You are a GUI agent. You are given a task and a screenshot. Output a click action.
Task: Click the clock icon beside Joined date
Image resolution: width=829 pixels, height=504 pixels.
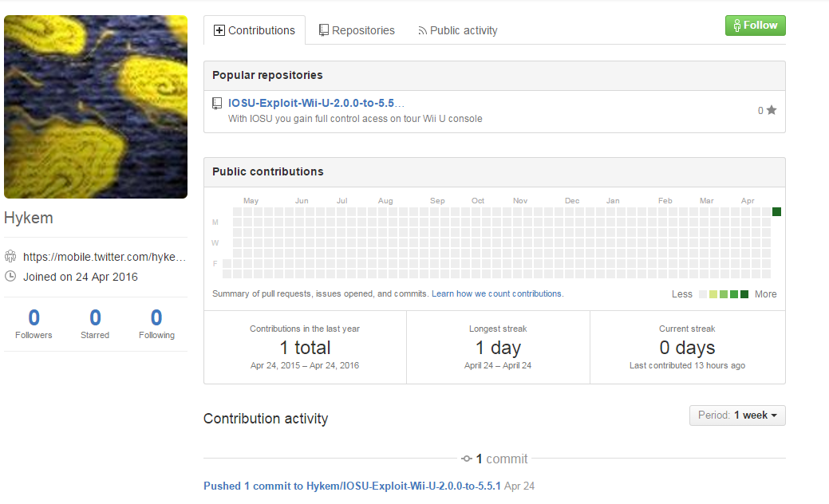(x=10, y=276)
